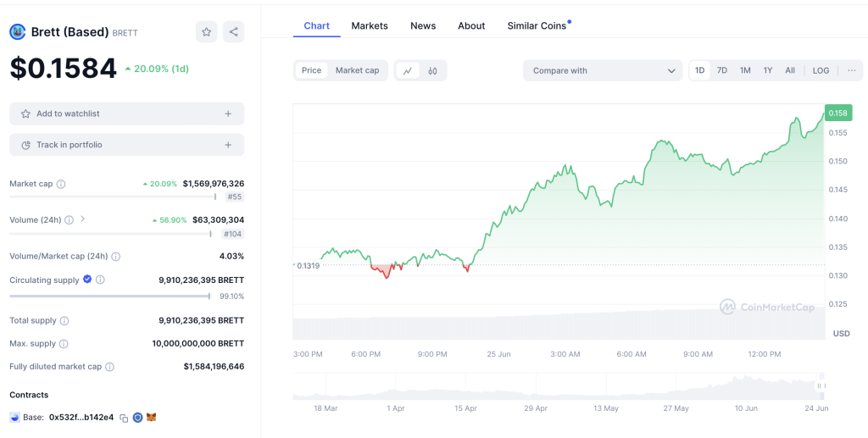This screenshot has width=868, height=438.
Task: Click plus icon on Add to watchlist
Action: [x=228, y=114]
